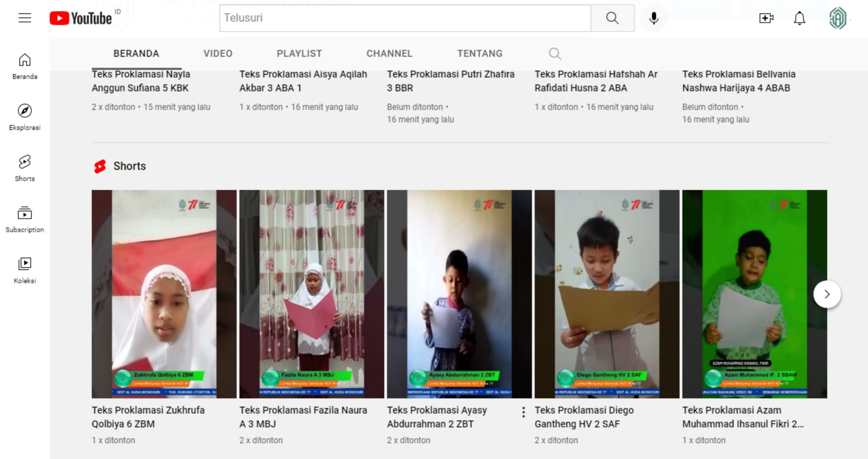The height and width of the screenshot is (459, 868).
Task: Open Koleksi library in sidebar
Action: (25, 270)
